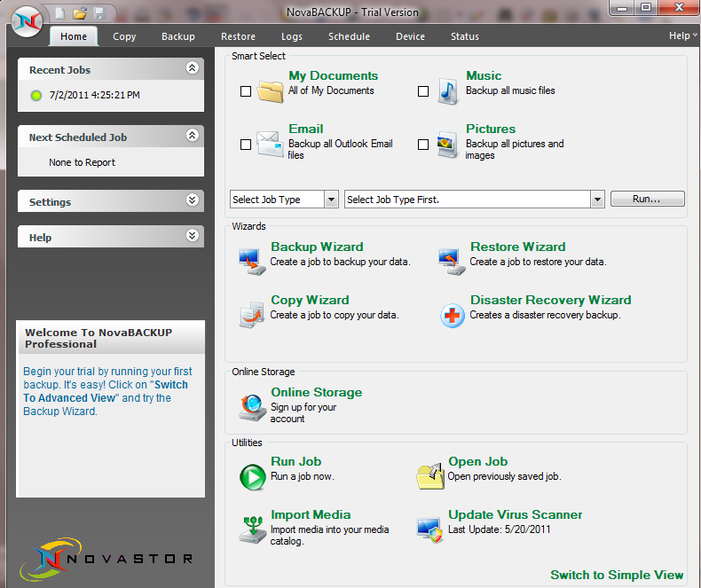The image size is (701, 588).
Task: Select the 7/2/2011 recent job entry
Action: (x=94, y=95)
